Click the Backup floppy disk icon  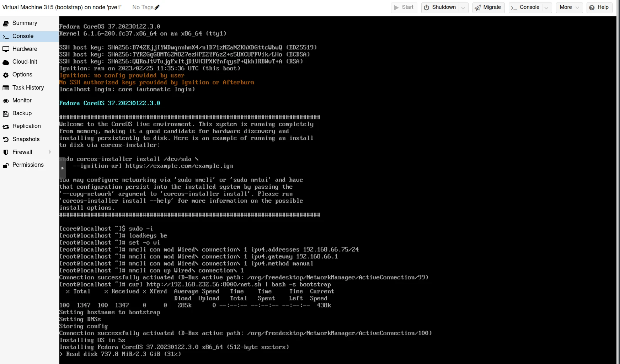(6, 114)
